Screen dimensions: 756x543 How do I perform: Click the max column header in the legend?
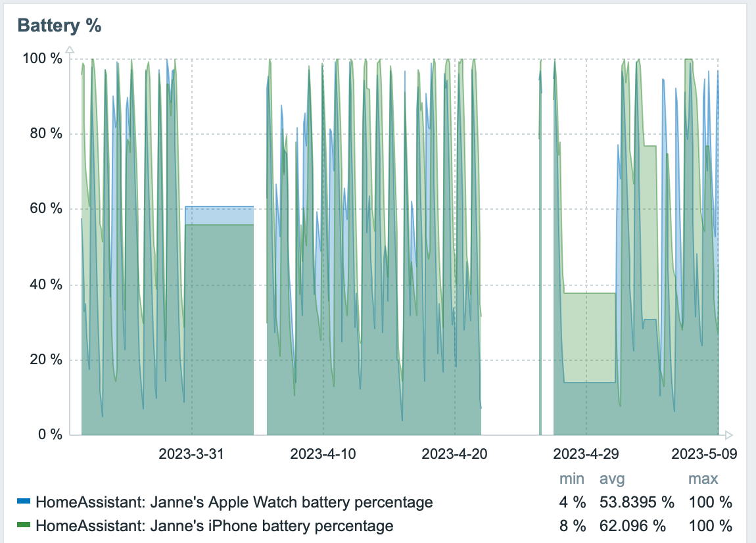pos(703,479)
